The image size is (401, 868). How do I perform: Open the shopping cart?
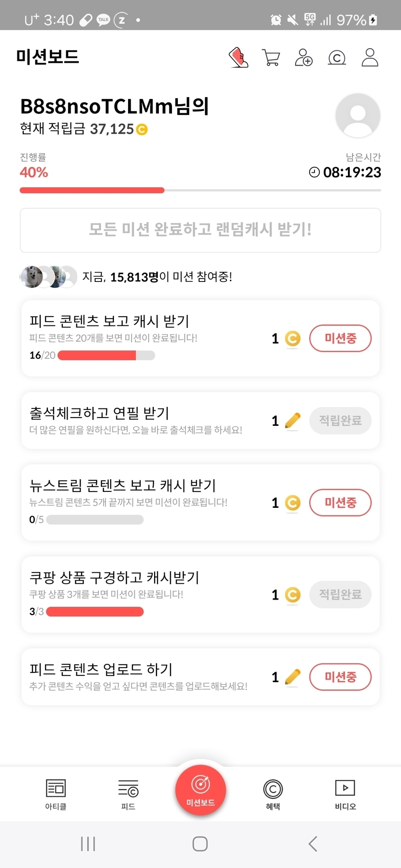point(271,57)
